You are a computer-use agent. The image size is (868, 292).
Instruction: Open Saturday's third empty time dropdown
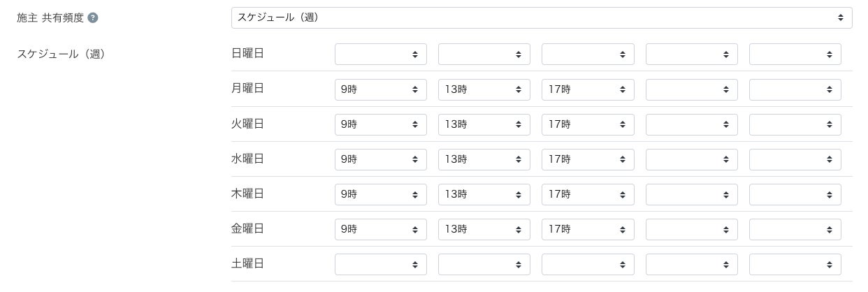coord(587,264)
